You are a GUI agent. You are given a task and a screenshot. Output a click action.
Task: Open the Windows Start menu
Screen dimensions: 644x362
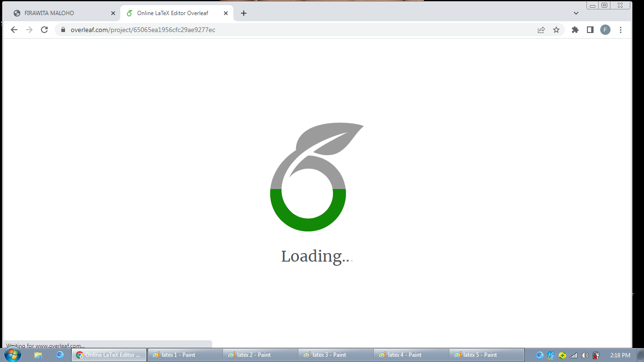point(13,354)
